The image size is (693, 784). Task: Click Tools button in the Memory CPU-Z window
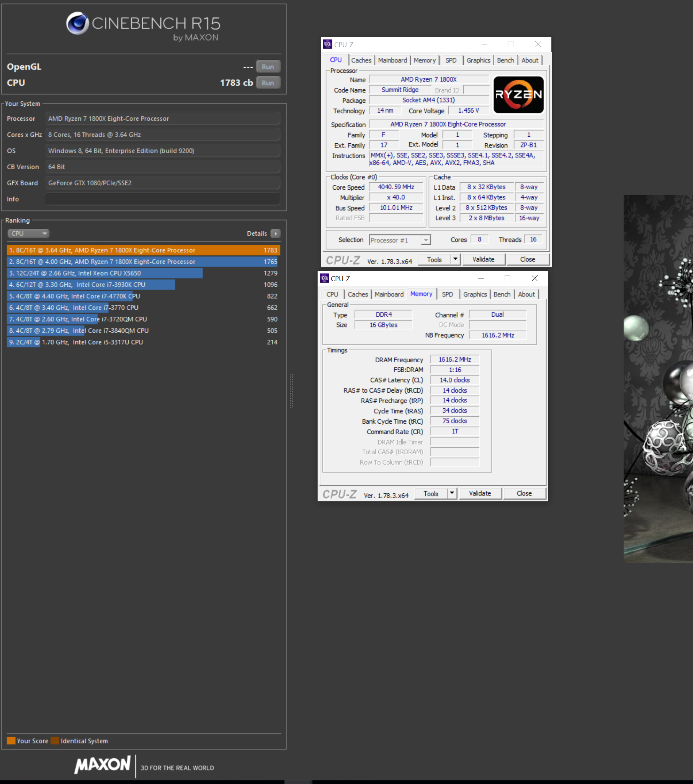point(431,493)
